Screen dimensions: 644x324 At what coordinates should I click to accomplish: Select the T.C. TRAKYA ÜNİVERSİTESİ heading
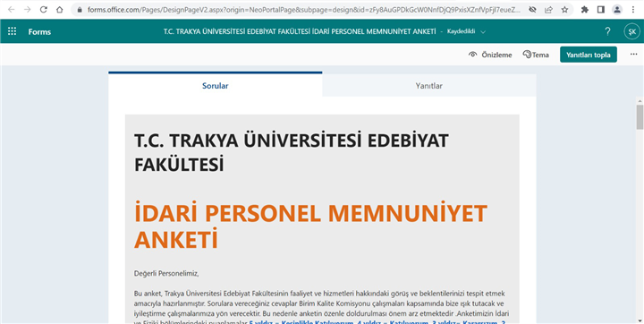(292, 152)
